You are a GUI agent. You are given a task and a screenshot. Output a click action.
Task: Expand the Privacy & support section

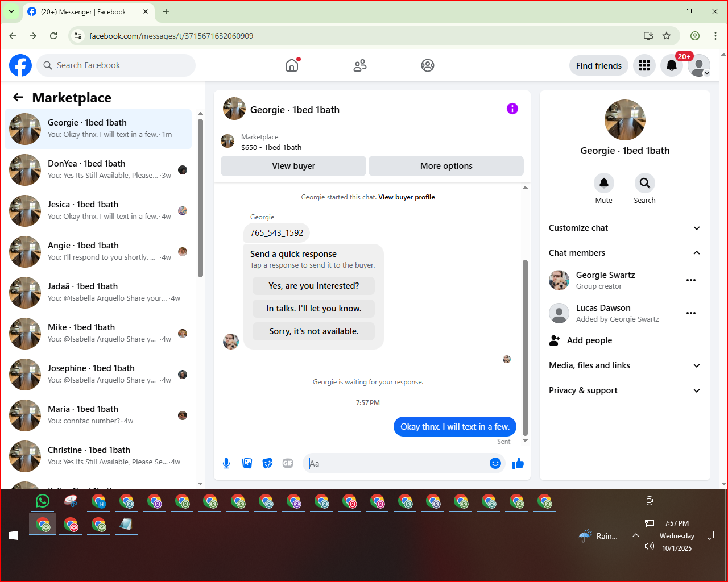click(625, 390)
